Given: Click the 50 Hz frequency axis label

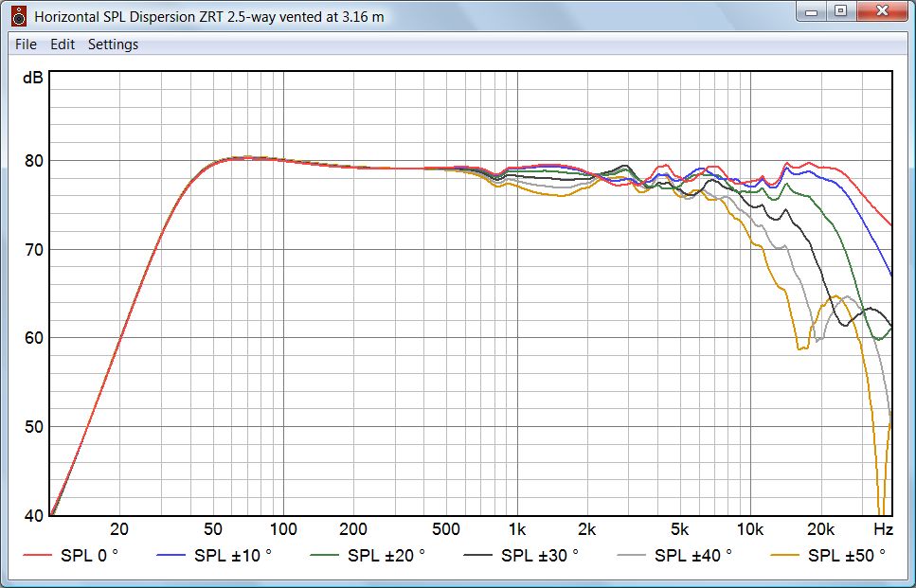Looking at the screenshot, I should point(212,529).
